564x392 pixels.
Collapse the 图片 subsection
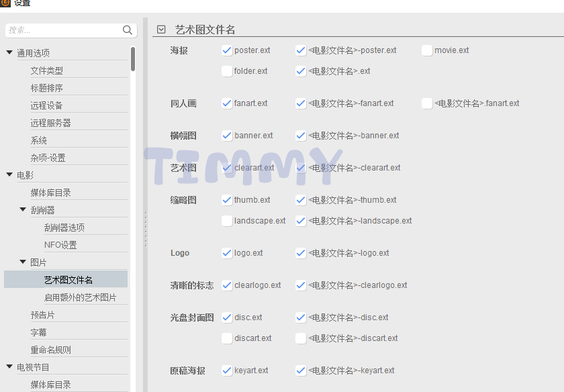point(23,261)
